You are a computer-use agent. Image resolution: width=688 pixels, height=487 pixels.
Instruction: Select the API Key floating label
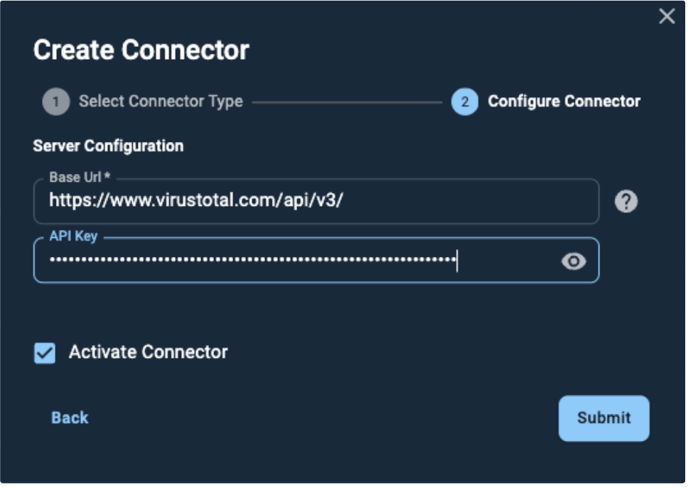tap(73, 236)
